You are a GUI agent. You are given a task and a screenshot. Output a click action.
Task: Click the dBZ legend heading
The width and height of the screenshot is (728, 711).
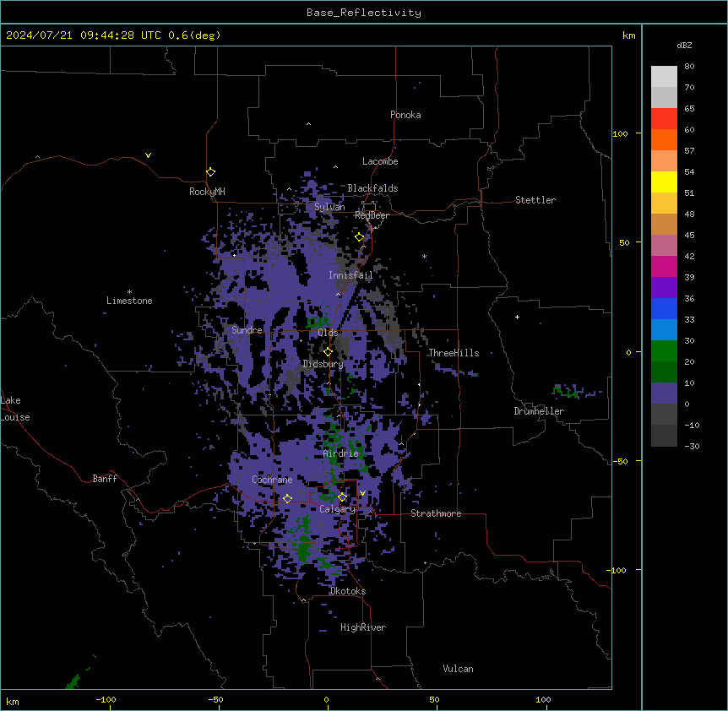(x=684, y=46)
